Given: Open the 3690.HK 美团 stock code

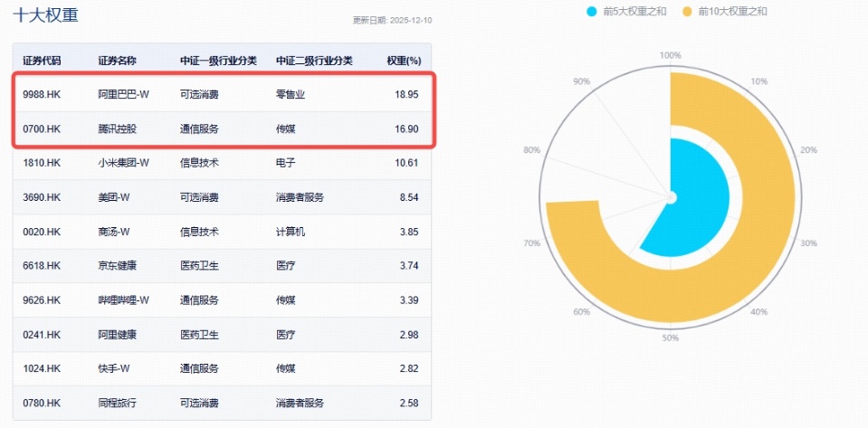Looking at the screenshot, I should [42, 197].
